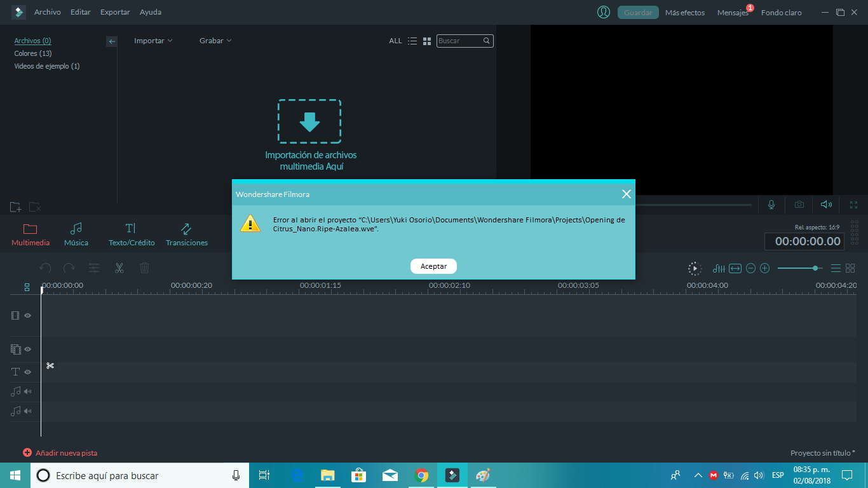The height and width of the screenshot is (488, 868).
Task: Mute the second music track
Action: 28,411
